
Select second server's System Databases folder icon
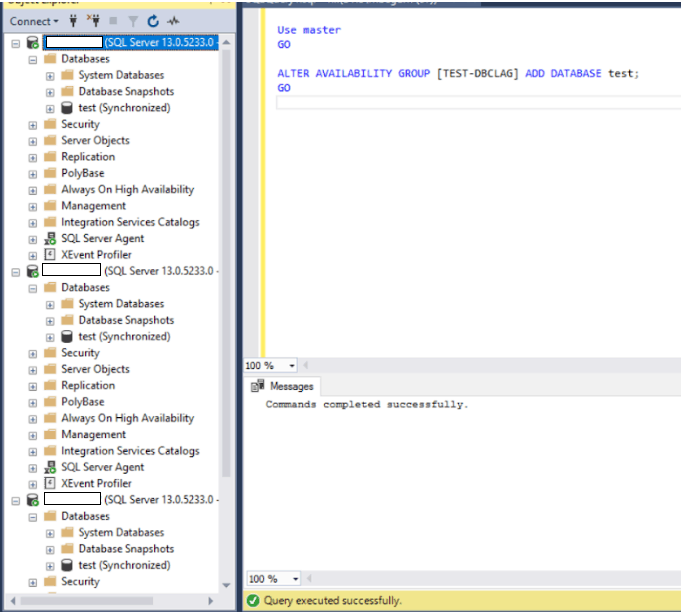[x=67, y=304]
